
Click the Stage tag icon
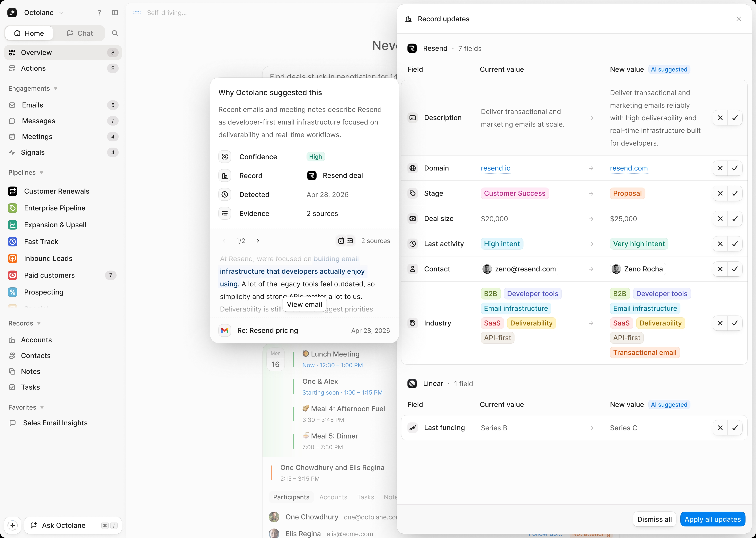pyautogui.click(x=413, y=193)
